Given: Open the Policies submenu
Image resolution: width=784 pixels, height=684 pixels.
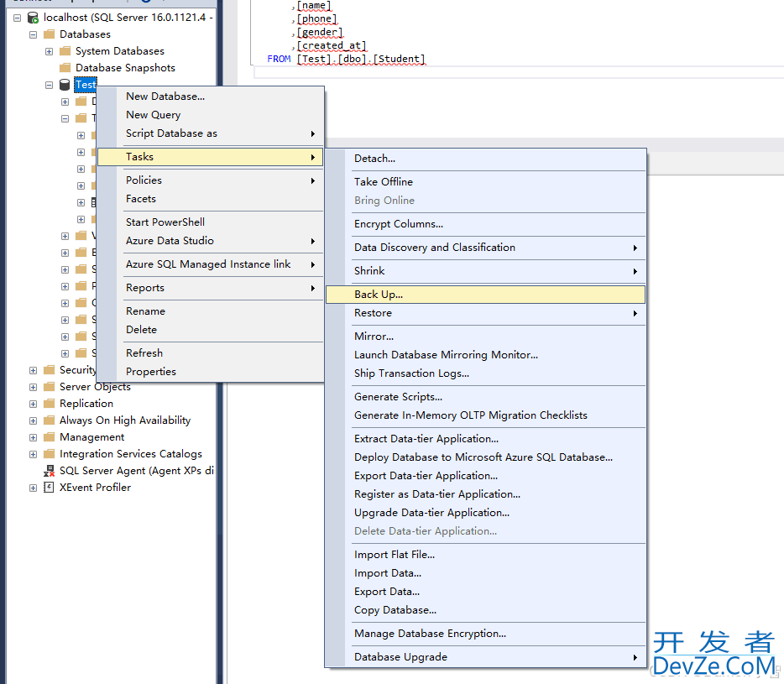Looking at the screenshot, I should (210, 180).
